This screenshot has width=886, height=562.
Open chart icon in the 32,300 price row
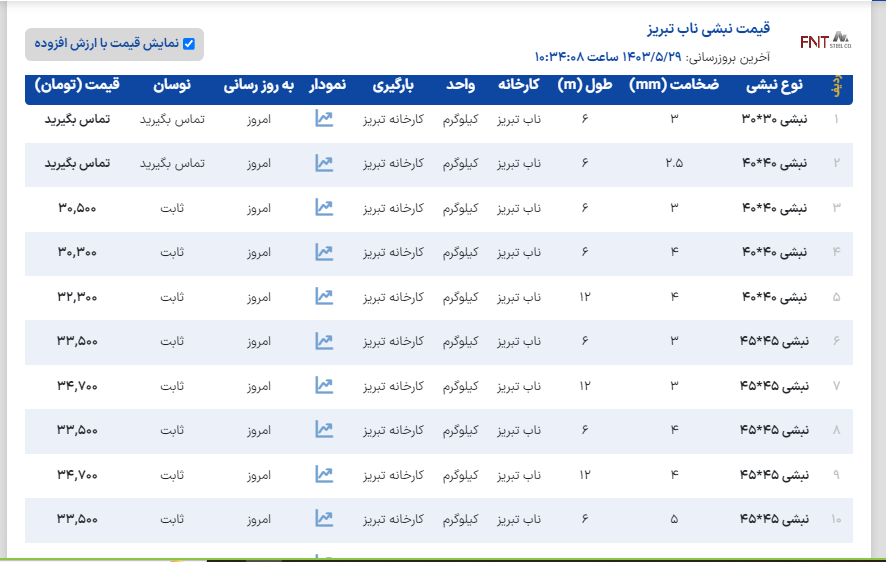324,296
